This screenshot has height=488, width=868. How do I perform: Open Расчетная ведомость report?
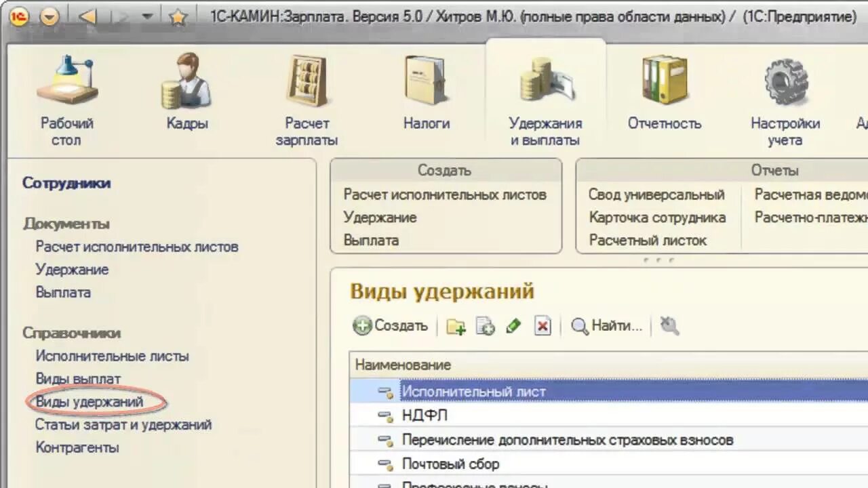[811, 195]
